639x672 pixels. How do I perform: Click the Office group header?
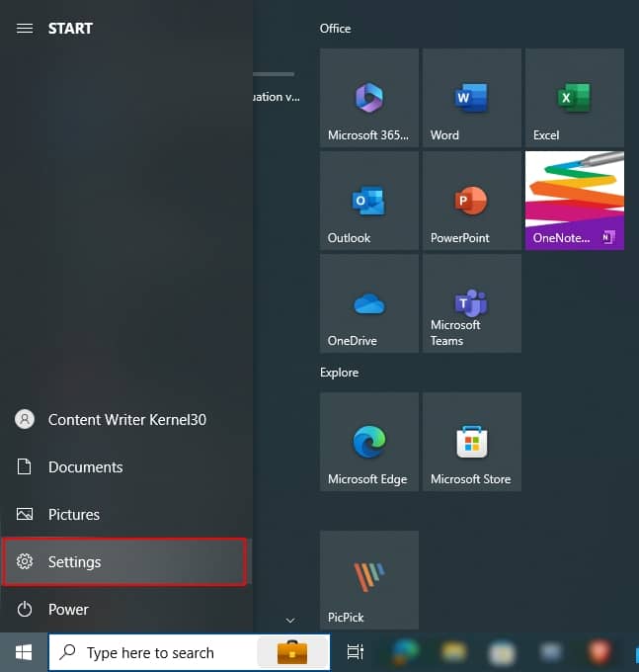click(x=336, y=29)
